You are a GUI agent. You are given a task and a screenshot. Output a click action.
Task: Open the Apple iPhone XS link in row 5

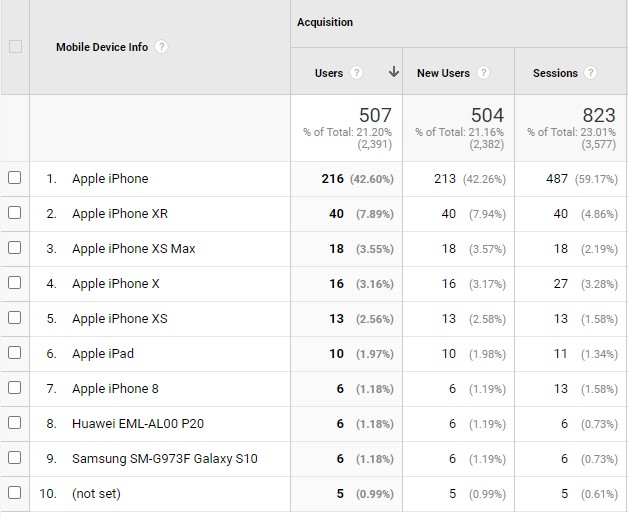pos(120,318)
